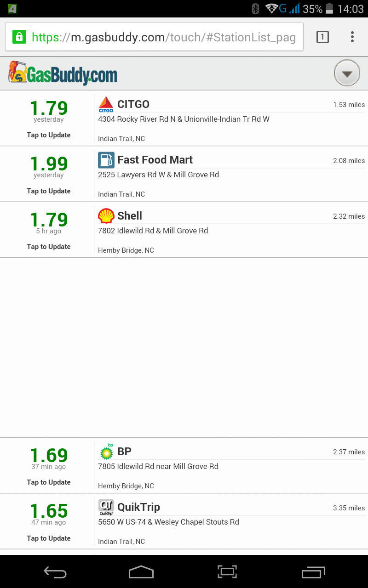
Task: Tap to Update the Fast Food Mart price
Action: point(49,191)
